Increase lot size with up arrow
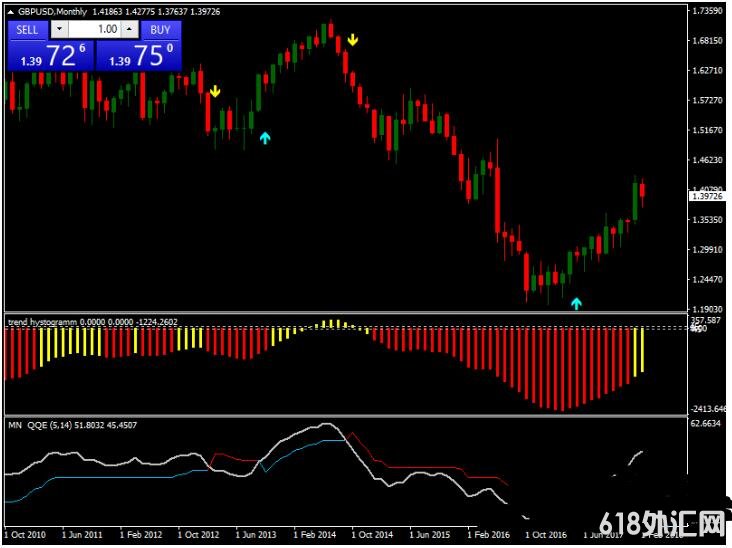 tap(130, 29)
